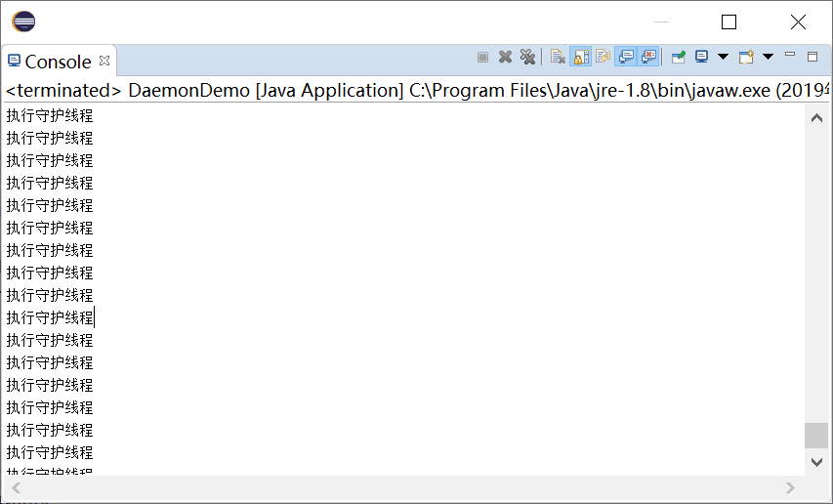Minimize the Console view panel
The width and height of the screenshot is (833, 504).
point(790,55)
